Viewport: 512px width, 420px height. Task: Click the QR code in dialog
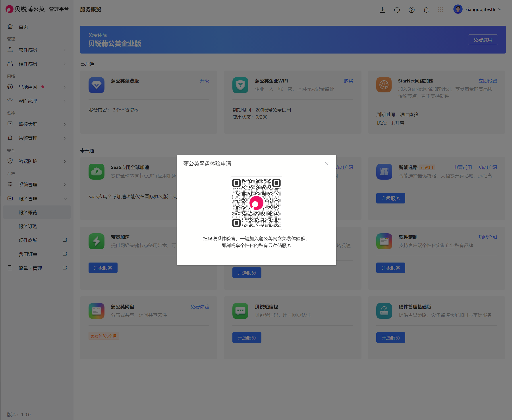(x=256, y=203)
